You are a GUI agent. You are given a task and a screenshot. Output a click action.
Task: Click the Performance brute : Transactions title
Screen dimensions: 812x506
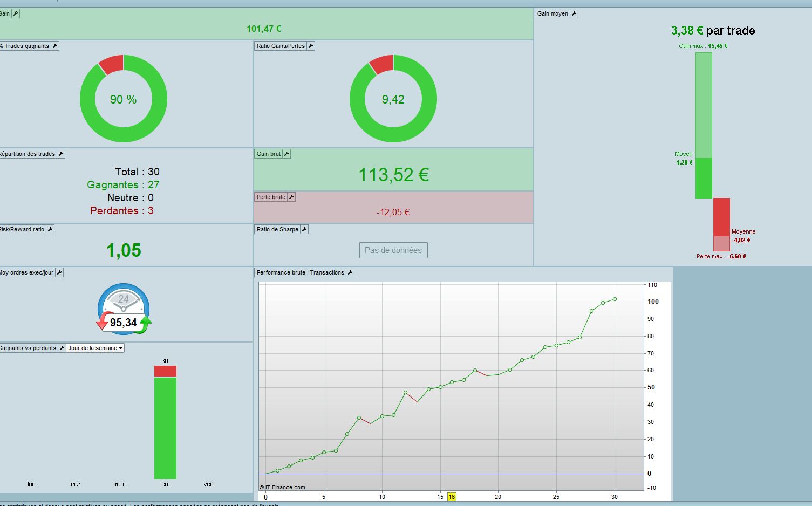(301, 272)
